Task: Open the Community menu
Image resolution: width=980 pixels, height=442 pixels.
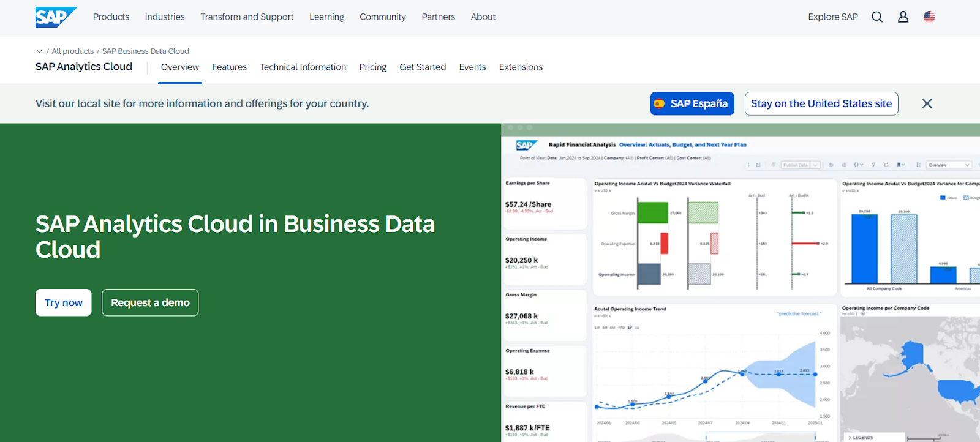Action: tap(383, 17)
